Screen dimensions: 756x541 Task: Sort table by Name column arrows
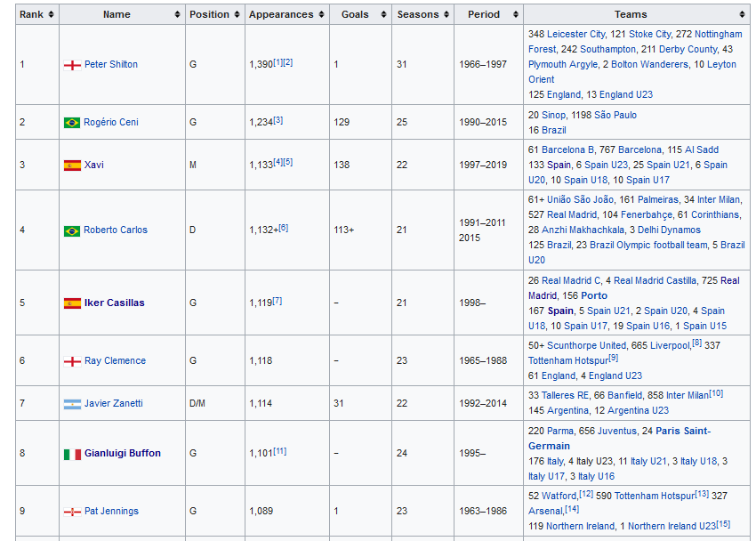tap(177, 14)
